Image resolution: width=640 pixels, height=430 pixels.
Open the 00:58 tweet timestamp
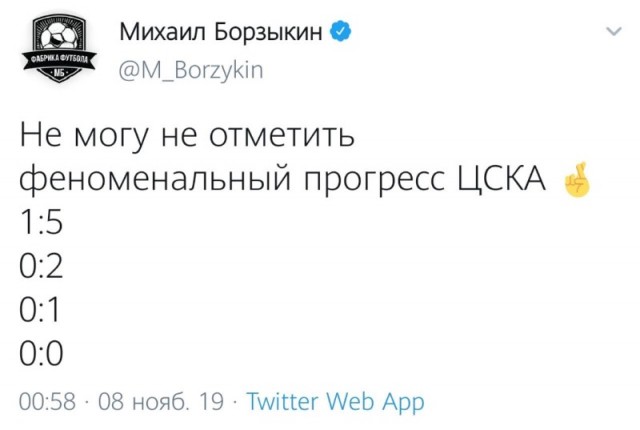click(x=47, y=401)
